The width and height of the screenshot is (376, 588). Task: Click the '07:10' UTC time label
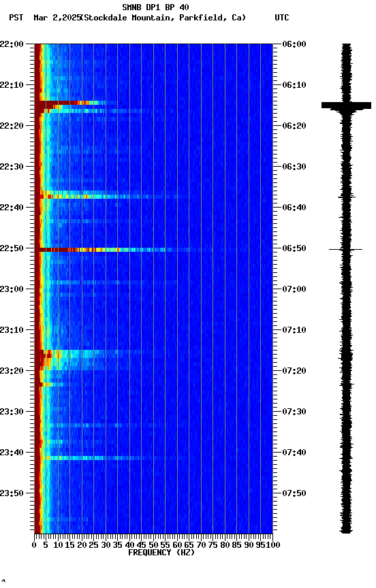click(294, 330)
